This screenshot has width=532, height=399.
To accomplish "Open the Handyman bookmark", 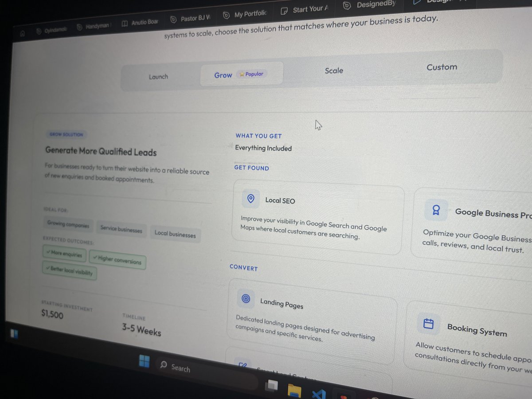I will [x=94, y=27].
